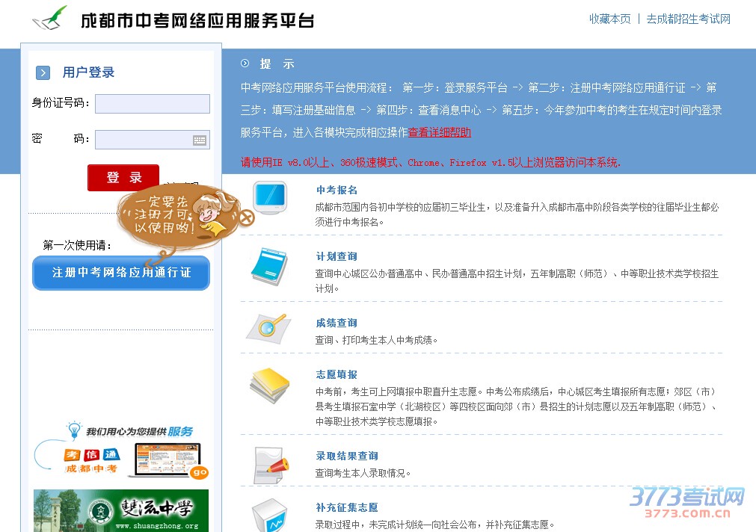
Task: Click the platform quill logo
Action: (49, 19)
